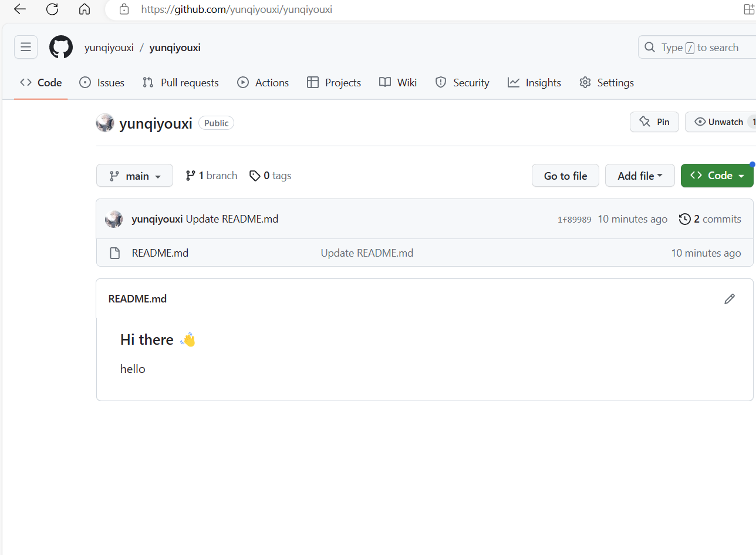Focus the "Type / to search" box

(697, 47)
